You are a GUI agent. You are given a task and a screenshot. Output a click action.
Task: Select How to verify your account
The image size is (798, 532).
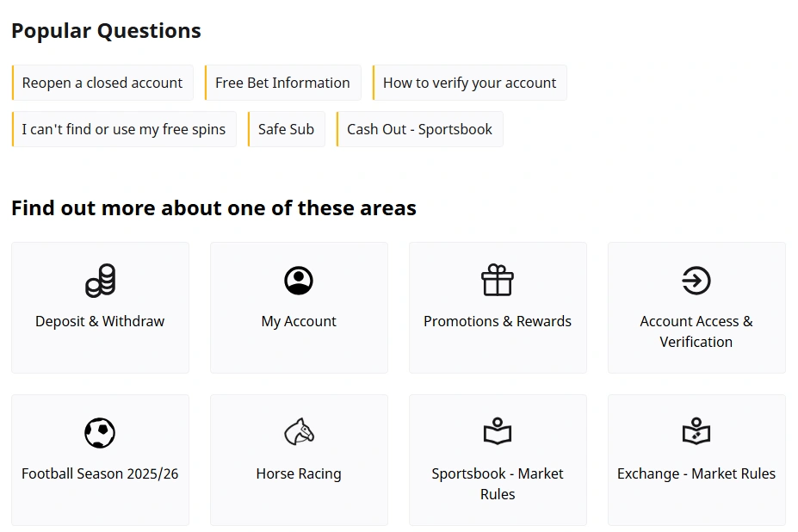[x=469, y=83]
